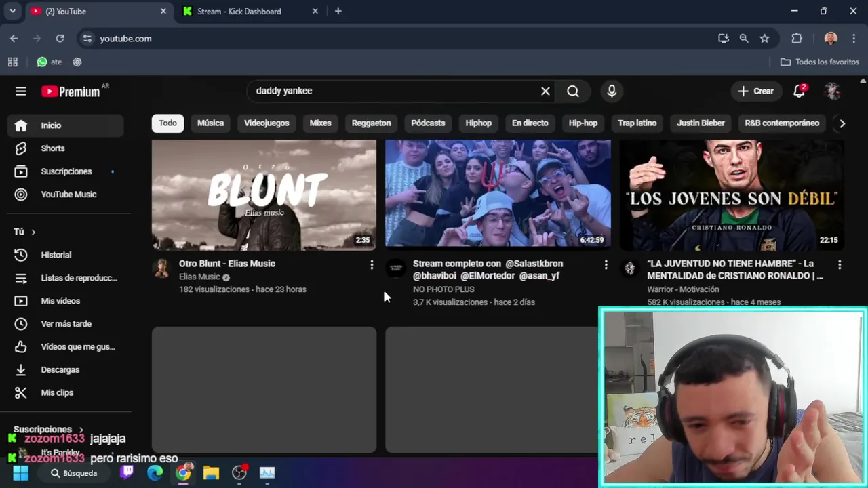The image size is (868, 488).
Task: Select the En directo filter chip
Action: coord(530,123)
